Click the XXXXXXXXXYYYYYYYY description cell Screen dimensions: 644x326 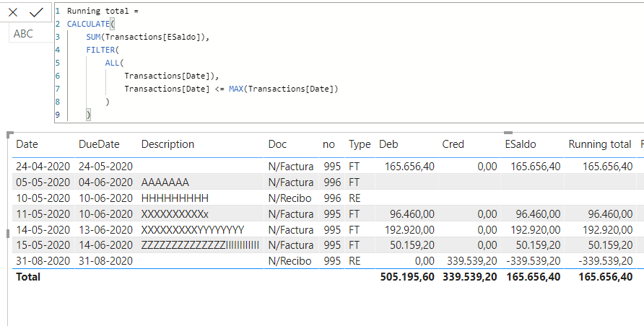(x=193, y=229)
